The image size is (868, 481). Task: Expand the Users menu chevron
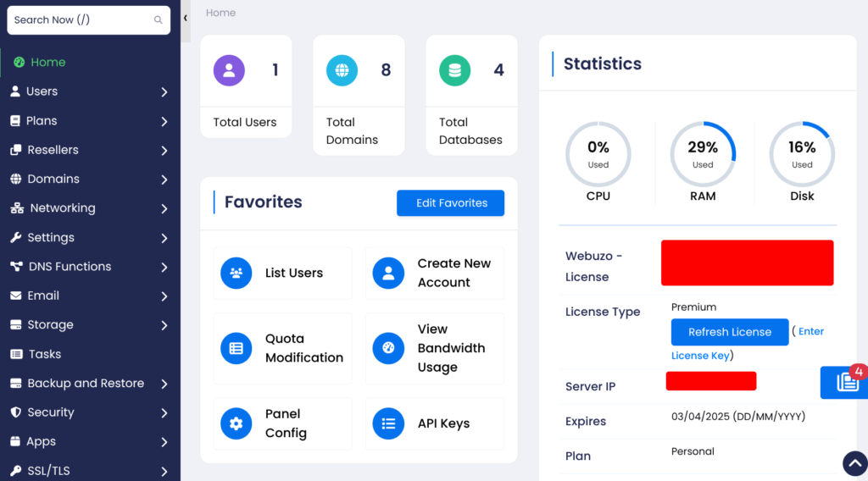coord(164,91)
